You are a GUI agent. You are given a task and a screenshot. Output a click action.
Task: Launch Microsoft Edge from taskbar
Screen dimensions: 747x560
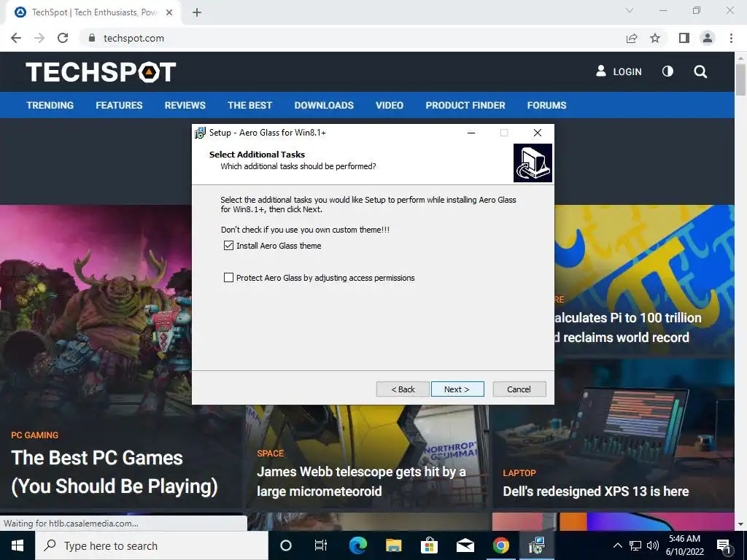click(x=358, y=545)
